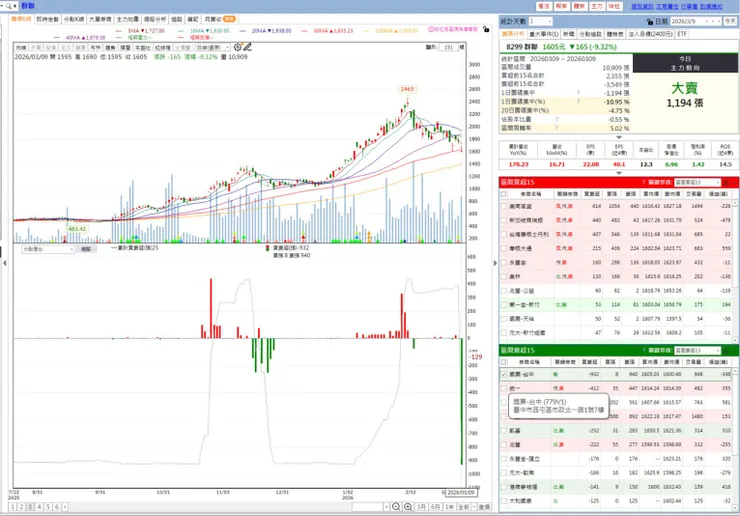Open the 日線(還原) period dropdown
This screenshot has width=740, height=516.
point(212,48)
